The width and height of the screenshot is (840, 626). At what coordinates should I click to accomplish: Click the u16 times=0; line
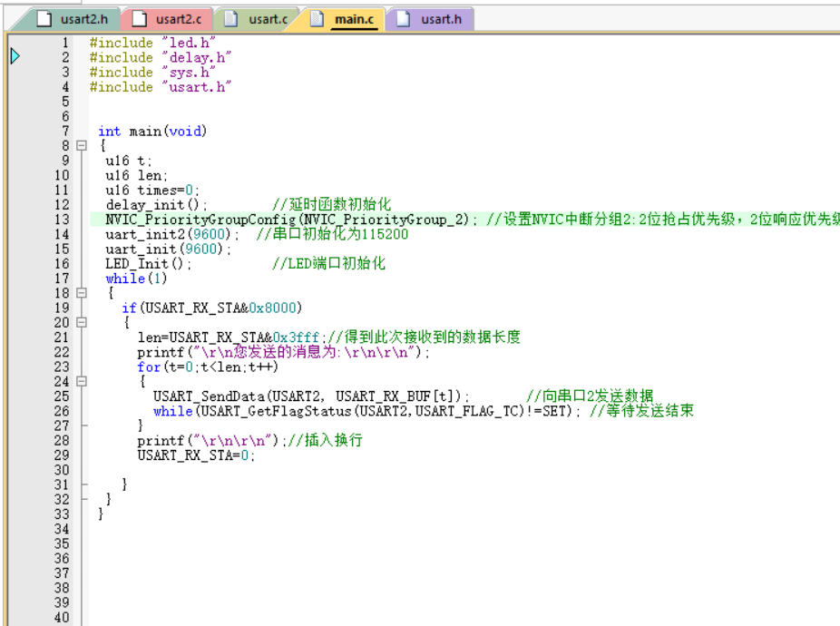152,191
